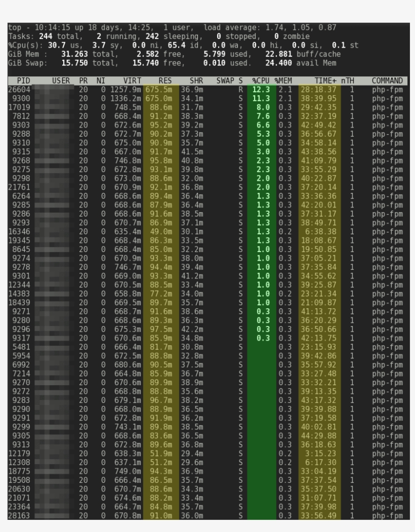
Task: Click the SWAP column header
Action: 223,80
